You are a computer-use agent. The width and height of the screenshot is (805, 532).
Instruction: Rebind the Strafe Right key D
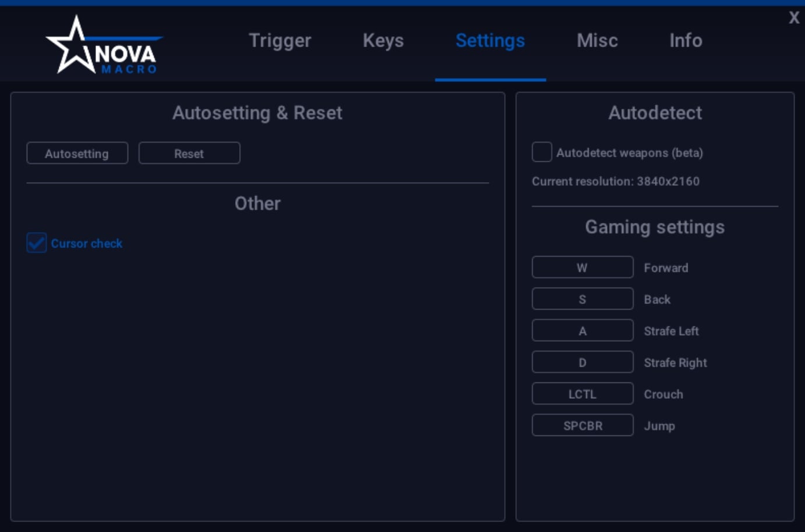582,362
